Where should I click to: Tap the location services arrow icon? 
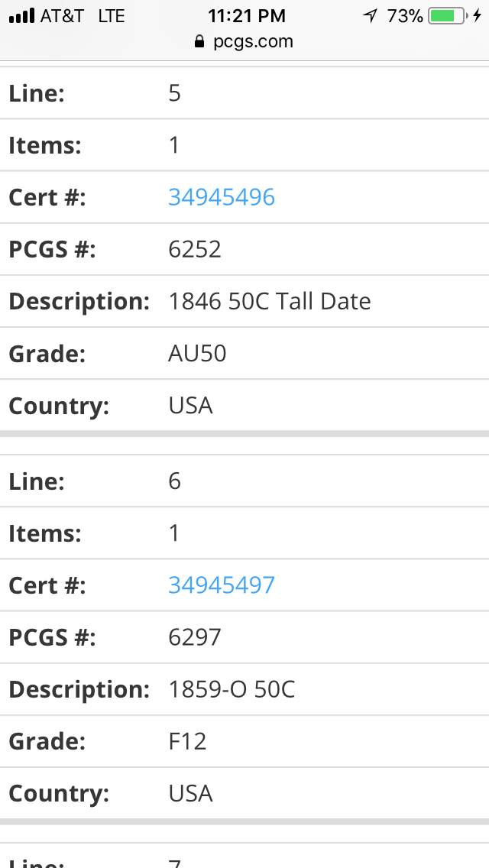pyautogui.click(x=370, y=16)
